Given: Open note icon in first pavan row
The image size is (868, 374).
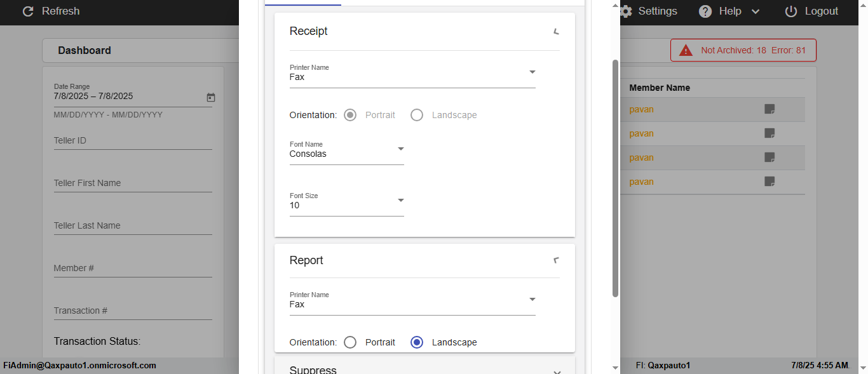Looking at the screenshot, I should click(x=770, y=109).
